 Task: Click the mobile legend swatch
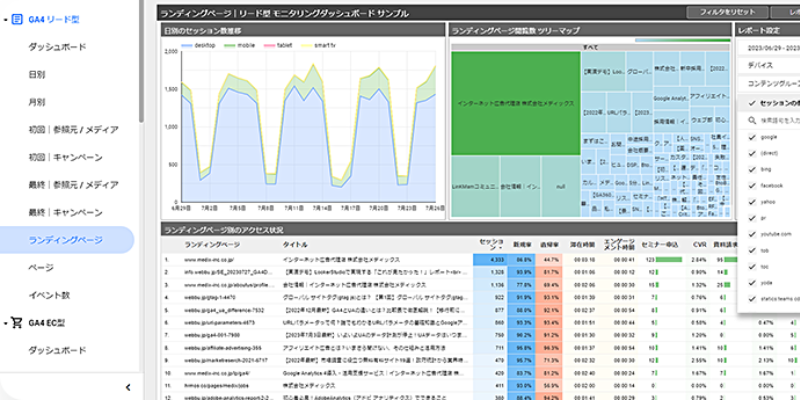coord(230,45)
